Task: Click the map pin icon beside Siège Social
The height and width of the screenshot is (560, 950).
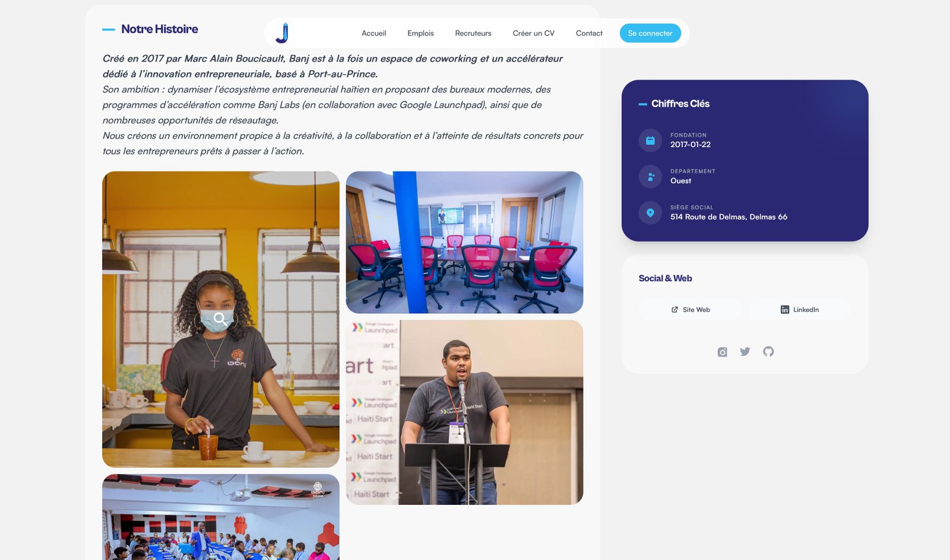Action: 650,213
